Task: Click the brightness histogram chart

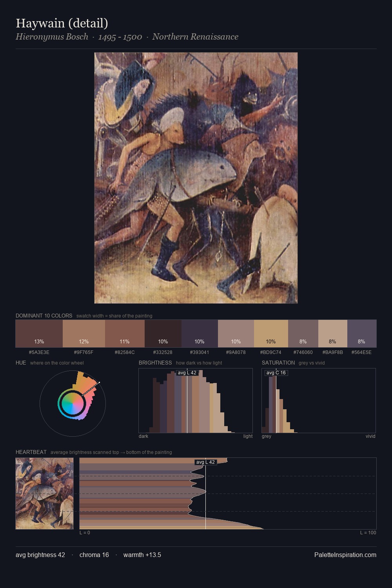Action: click(196, 401)
